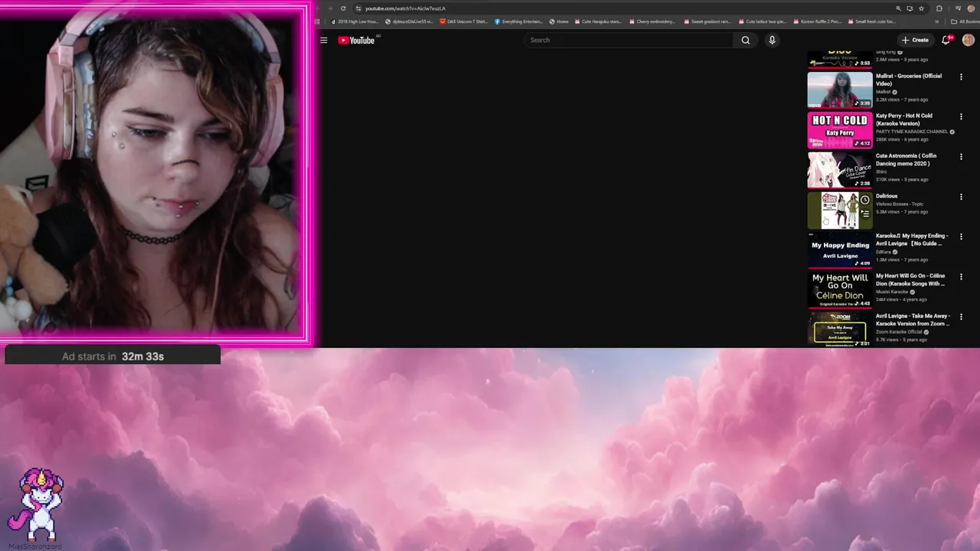
Task: Click the Create button
Action: click(915, 40)
